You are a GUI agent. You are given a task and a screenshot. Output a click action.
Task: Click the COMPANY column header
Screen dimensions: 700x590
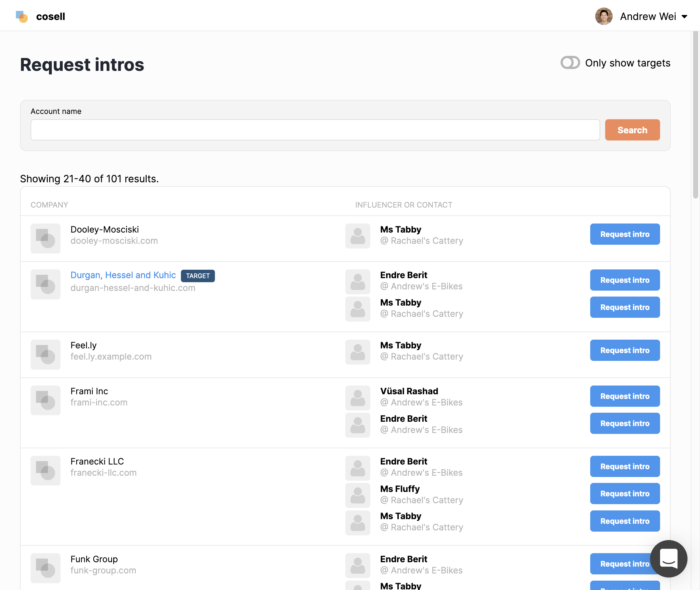(49, 205)
